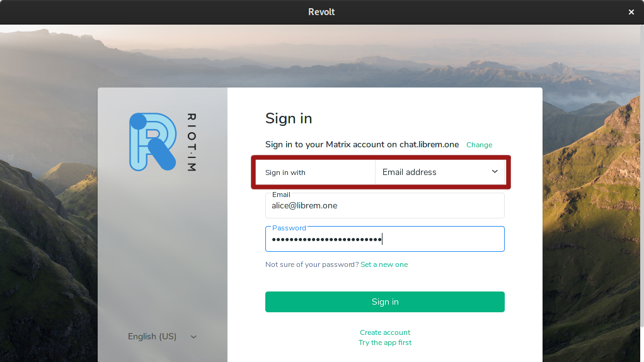Click the 'Sign in' heading text
The height and width of the screenshot is (362, 644).
289,118
